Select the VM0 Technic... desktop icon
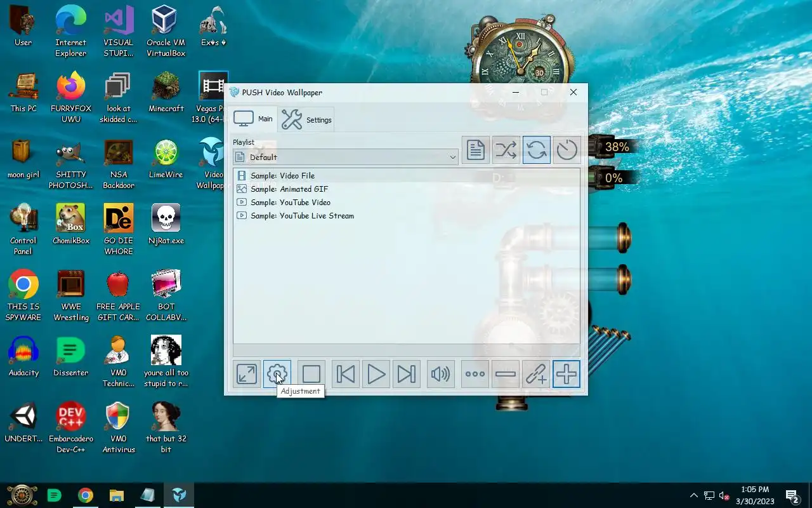The height and width of the screenshot is (508, 812). pos(119,362)
